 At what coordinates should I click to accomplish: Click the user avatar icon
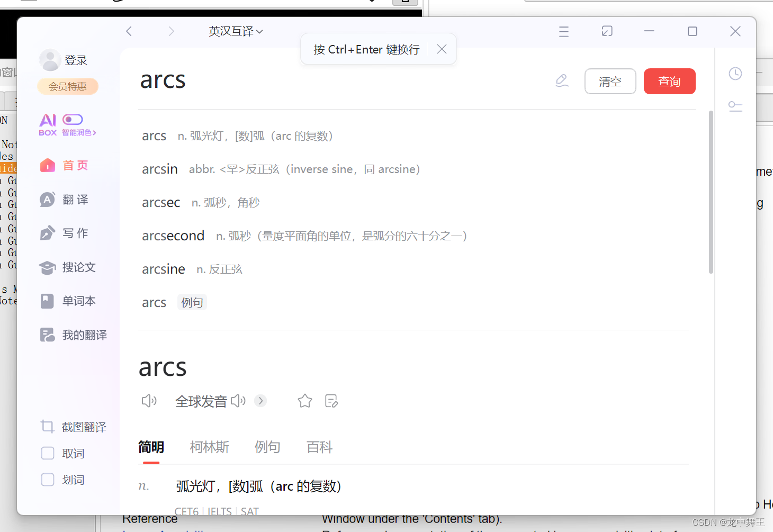(x=50, y=60)
